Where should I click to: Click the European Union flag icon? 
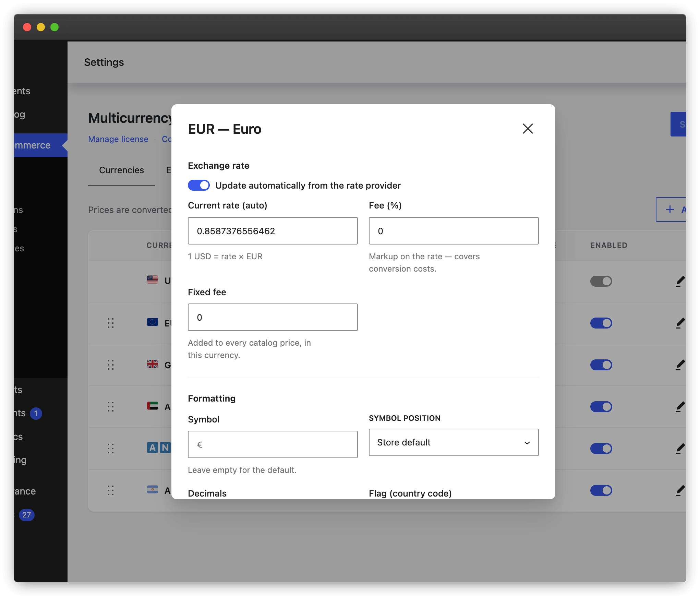pyautogui.click(x=153, y=322)
